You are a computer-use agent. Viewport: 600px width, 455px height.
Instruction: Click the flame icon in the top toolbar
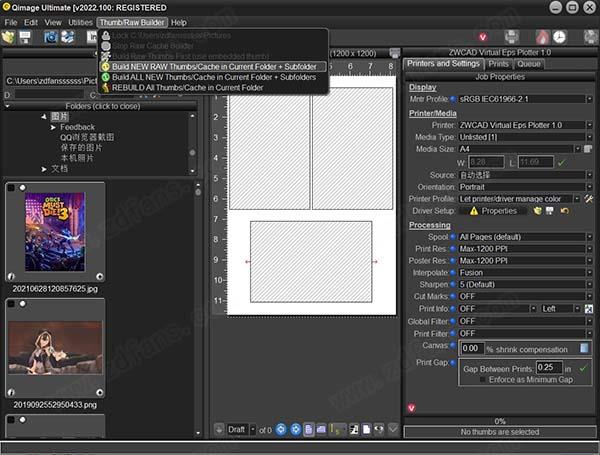[542, 37]
